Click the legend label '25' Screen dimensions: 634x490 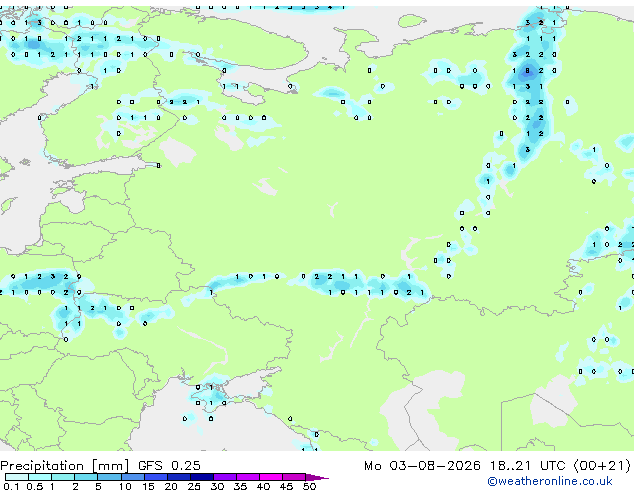tap(194, 486)
